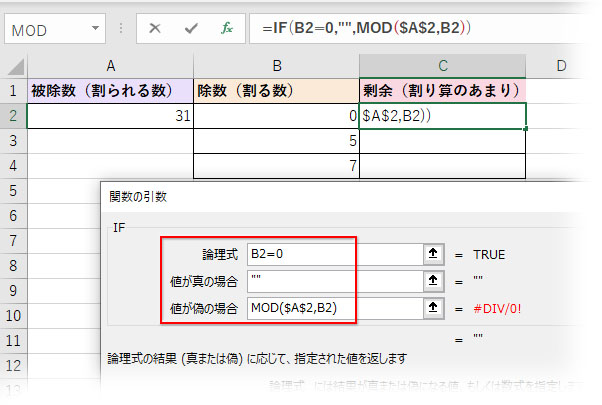Collapse dialog for 値が偽の場合 range selection

tap(433, 308)
